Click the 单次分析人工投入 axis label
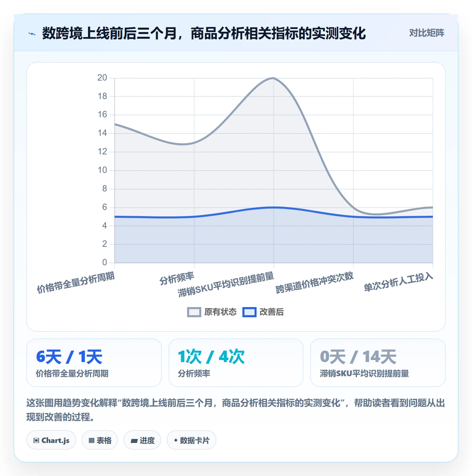Screen dimensions: 472x476 [399, 282]
